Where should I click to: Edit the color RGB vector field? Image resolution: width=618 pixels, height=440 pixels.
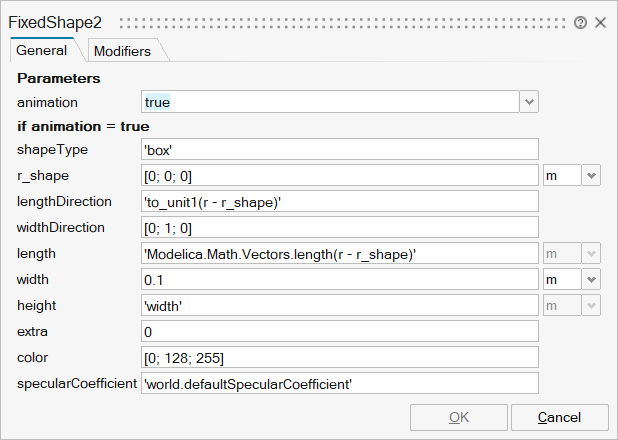340,357
